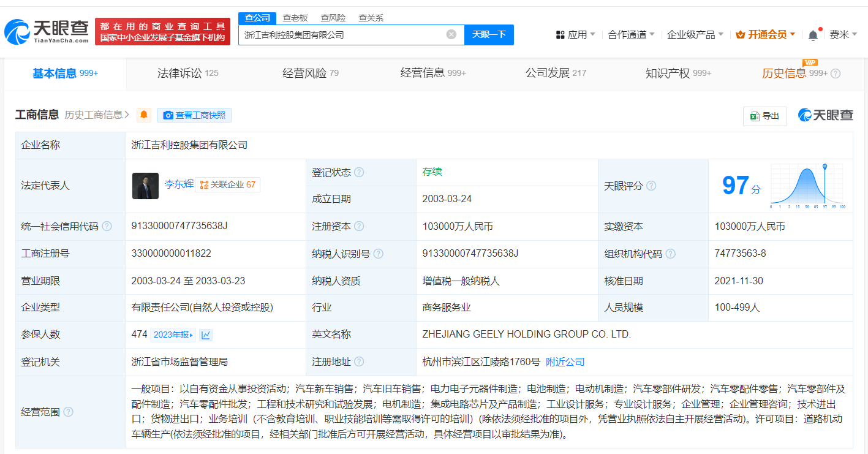Click the 天眼一下 search button
The height and width of the screenshot is (454, 868).
click(x=489, y=34)
